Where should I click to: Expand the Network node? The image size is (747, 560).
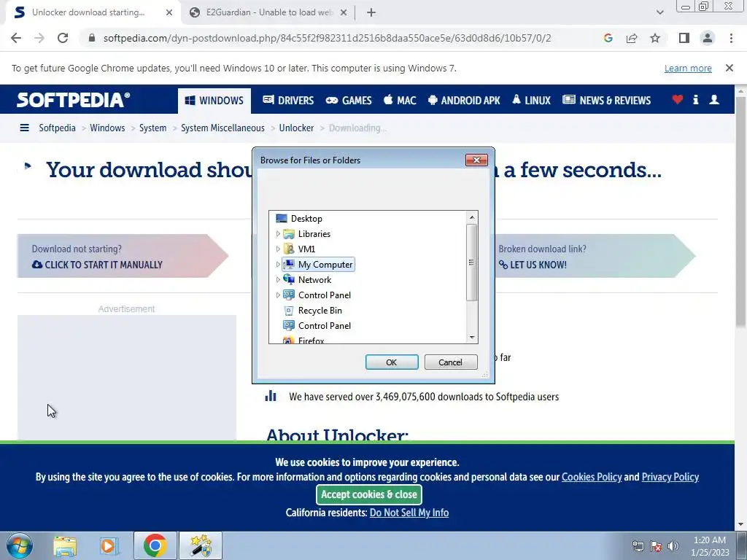point(278,279)
